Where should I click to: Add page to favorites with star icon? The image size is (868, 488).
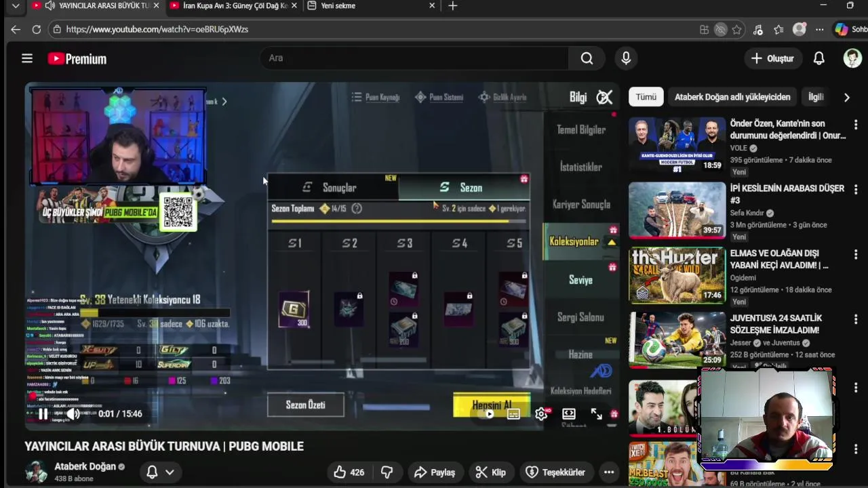(x=736, y=29)
